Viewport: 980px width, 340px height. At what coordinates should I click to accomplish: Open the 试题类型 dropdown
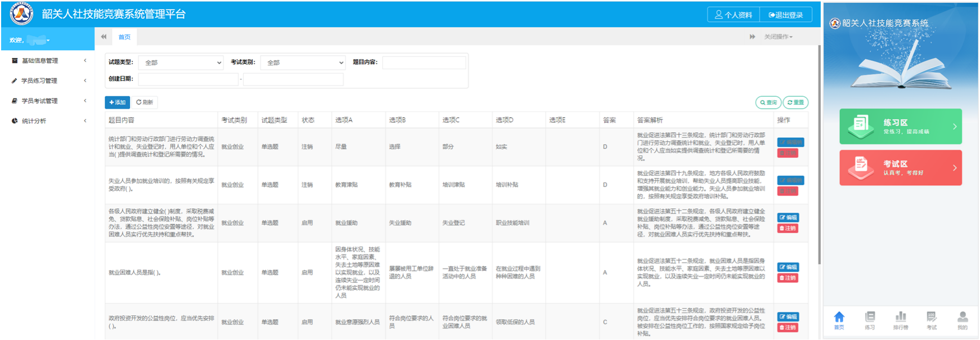click(181, 62)
